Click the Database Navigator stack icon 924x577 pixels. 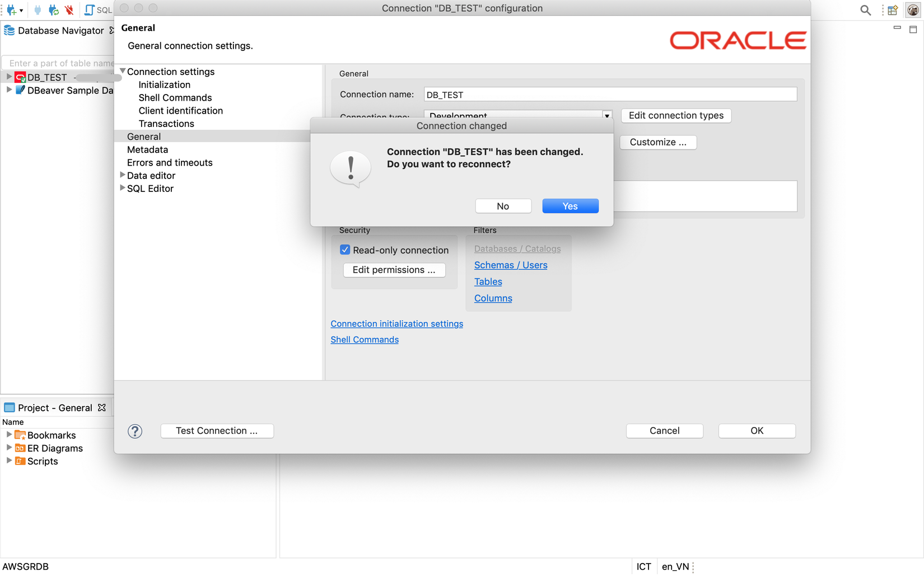10,30
